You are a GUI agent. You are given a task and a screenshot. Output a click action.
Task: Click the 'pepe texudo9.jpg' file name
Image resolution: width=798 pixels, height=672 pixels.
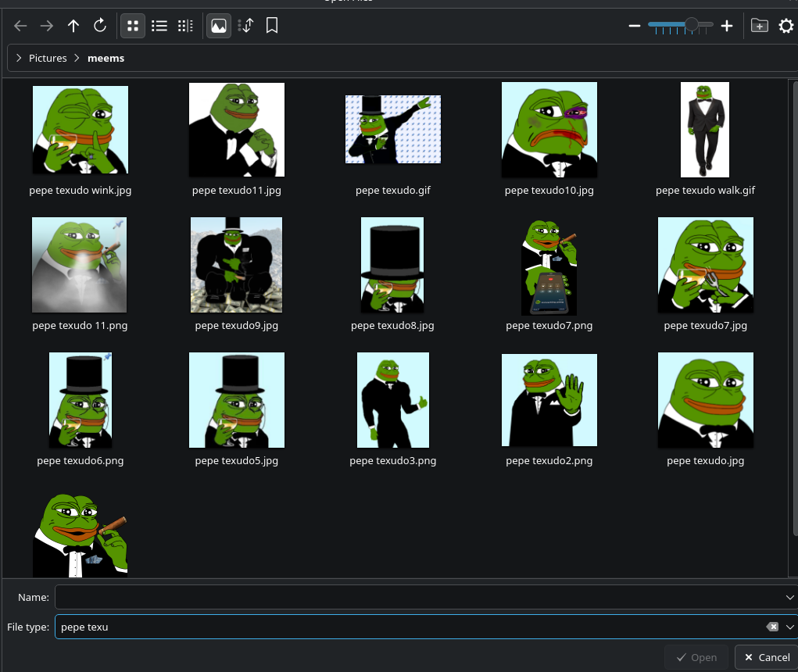point(237,326)
